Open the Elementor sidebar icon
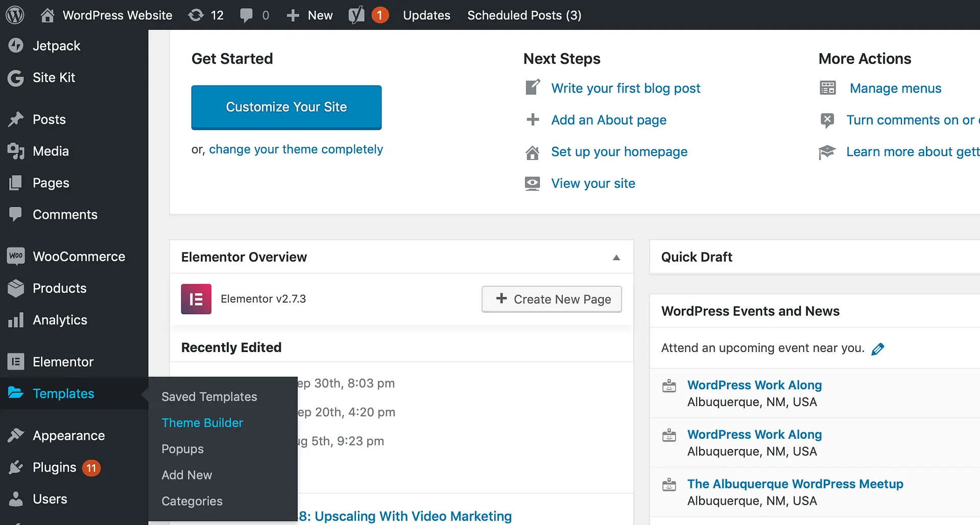 [16, 362]
